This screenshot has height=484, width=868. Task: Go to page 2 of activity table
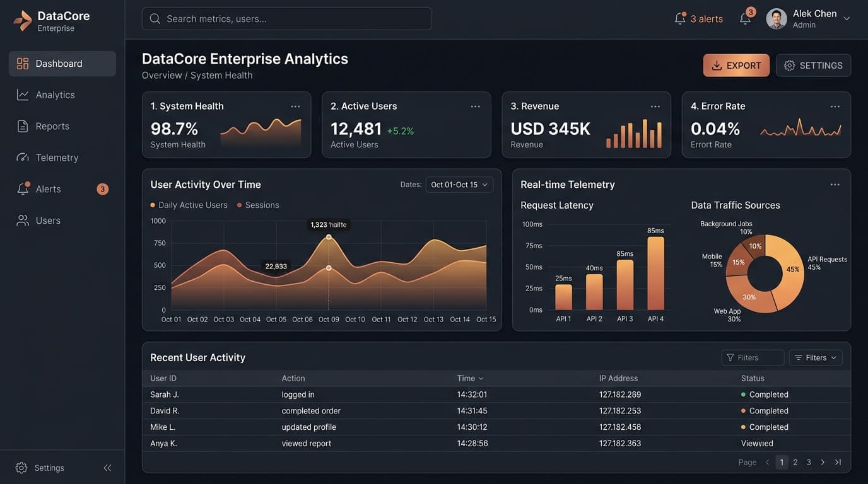[795, 462]
